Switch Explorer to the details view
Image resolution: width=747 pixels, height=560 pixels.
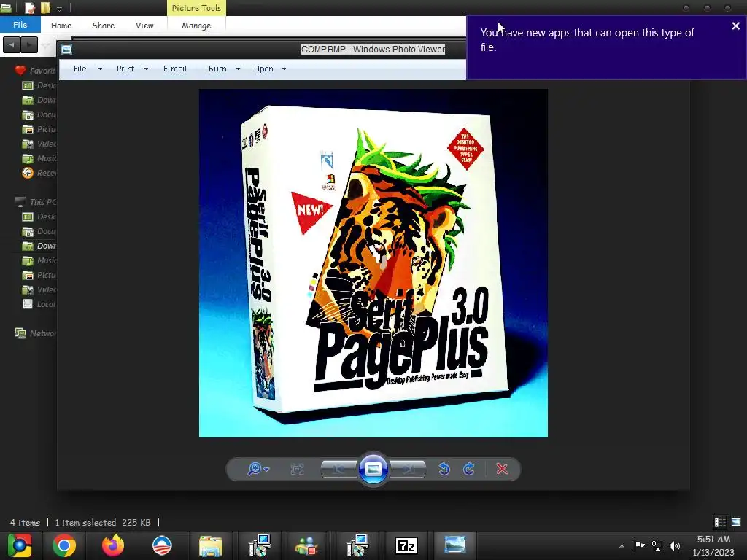[x=720, y=522]
